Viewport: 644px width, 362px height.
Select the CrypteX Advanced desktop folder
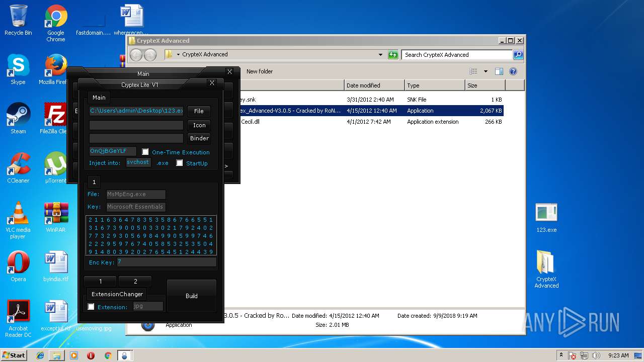tap(546, 269)
